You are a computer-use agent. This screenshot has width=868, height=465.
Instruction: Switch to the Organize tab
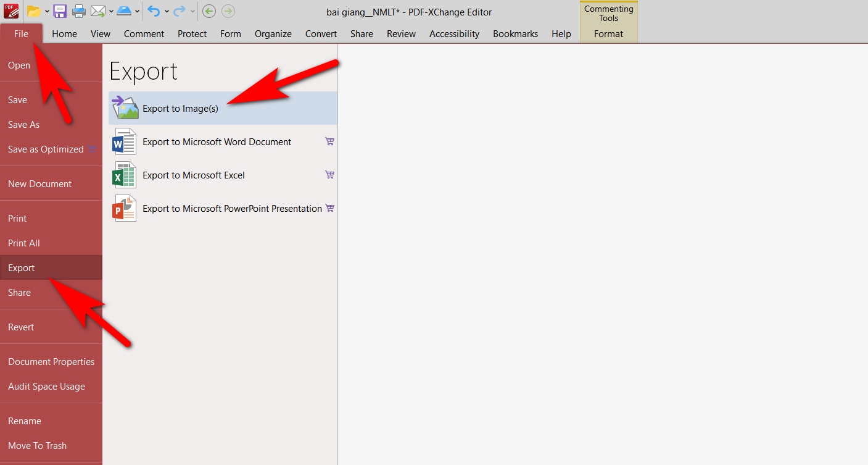coord(273,34)
